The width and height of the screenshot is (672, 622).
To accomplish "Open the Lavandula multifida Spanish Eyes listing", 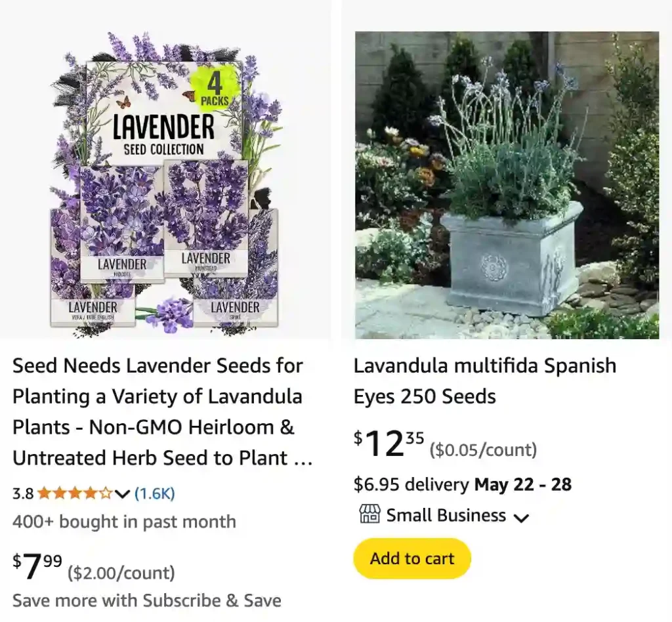I will (484, 381).
